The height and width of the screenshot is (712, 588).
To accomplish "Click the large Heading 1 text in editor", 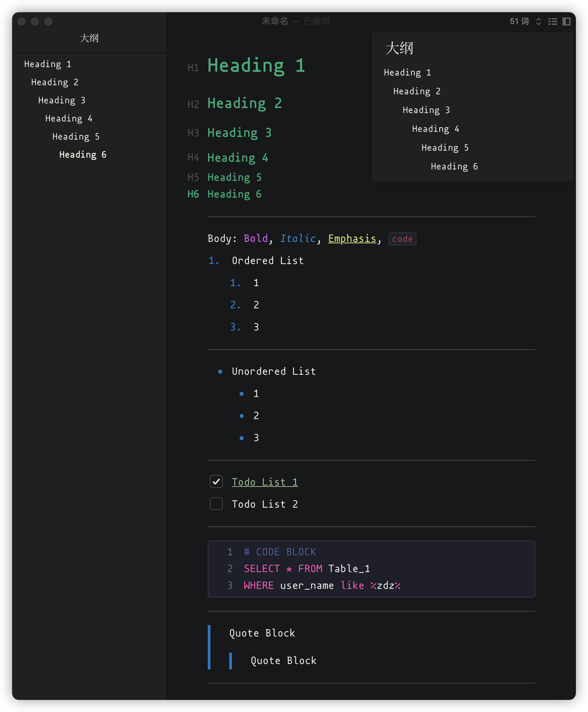I will (x=256, y=66).
